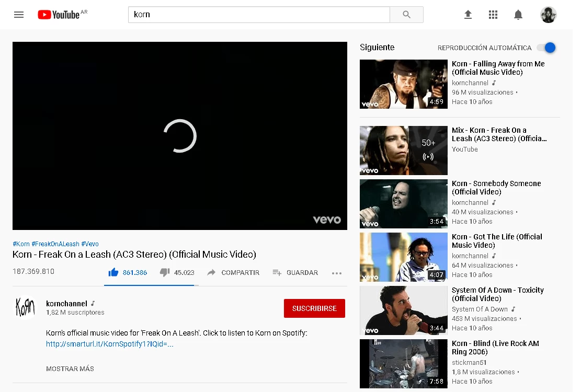Like the video with thumbs up

(x=113, y=272)
